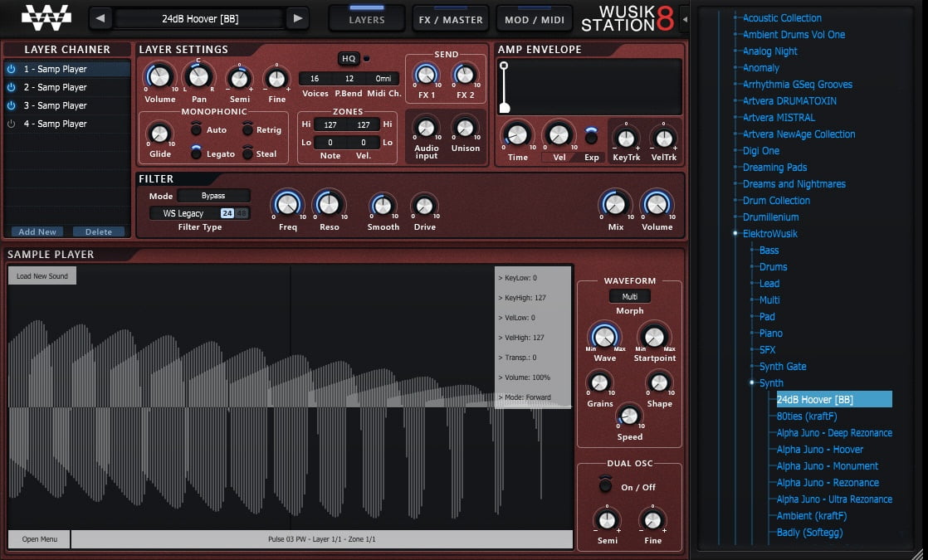This screenshot has width=928, height=560.
Task: Click the Amp Envelope Exp curve button
Action: 591,135
